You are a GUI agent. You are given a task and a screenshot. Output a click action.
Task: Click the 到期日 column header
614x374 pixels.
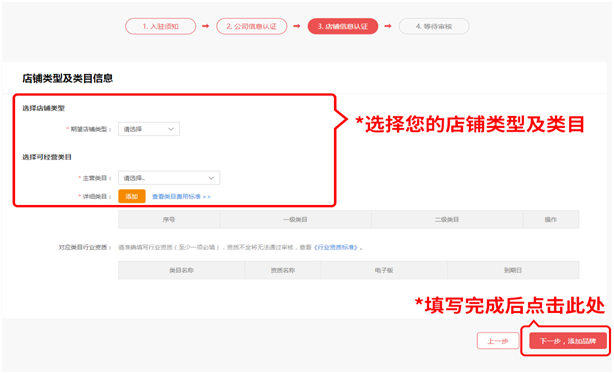(513, 270)
